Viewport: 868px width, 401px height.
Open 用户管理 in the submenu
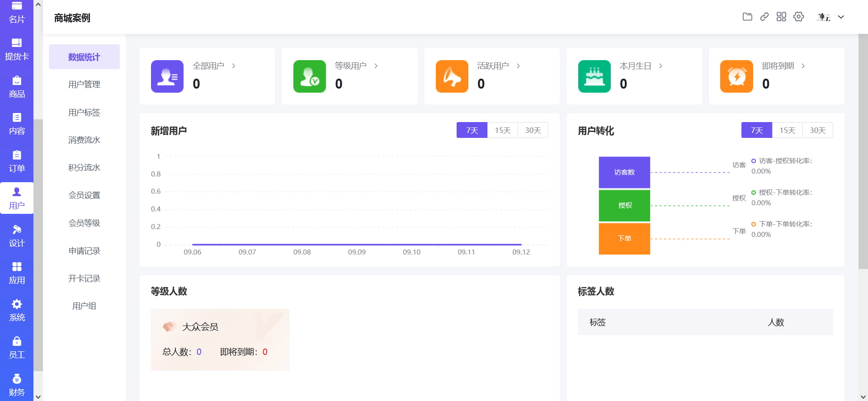84,85
